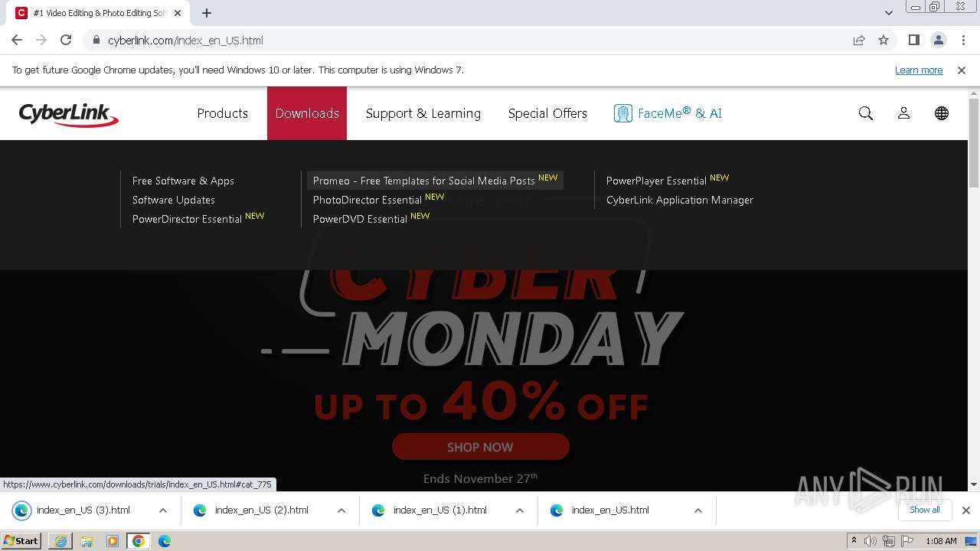Image resolution: width=980 pixels, height=551 pixels.
Task: Select the #1 Video Editing browser tab
Action: (100, 13)
